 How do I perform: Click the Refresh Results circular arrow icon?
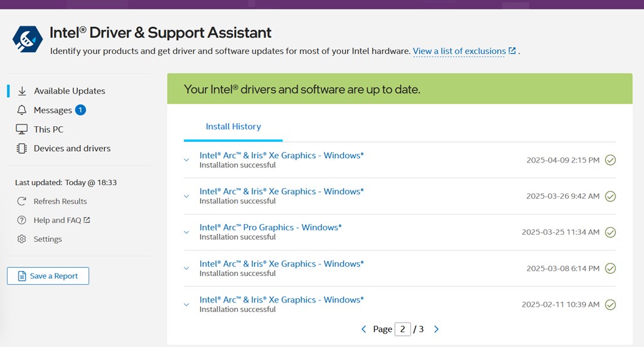(22, 201)
